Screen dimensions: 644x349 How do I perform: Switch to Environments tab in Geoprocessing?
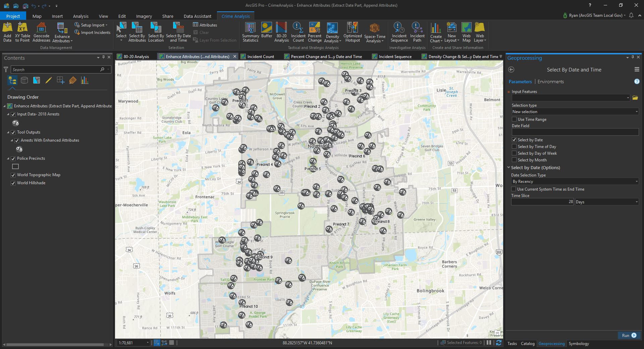click(550, 82)
